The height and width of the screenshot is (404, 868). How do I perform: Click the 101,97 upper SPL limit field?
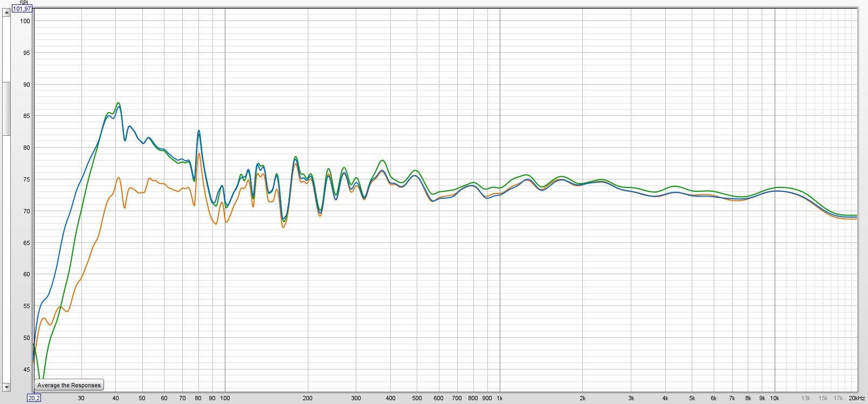(22, 9)
